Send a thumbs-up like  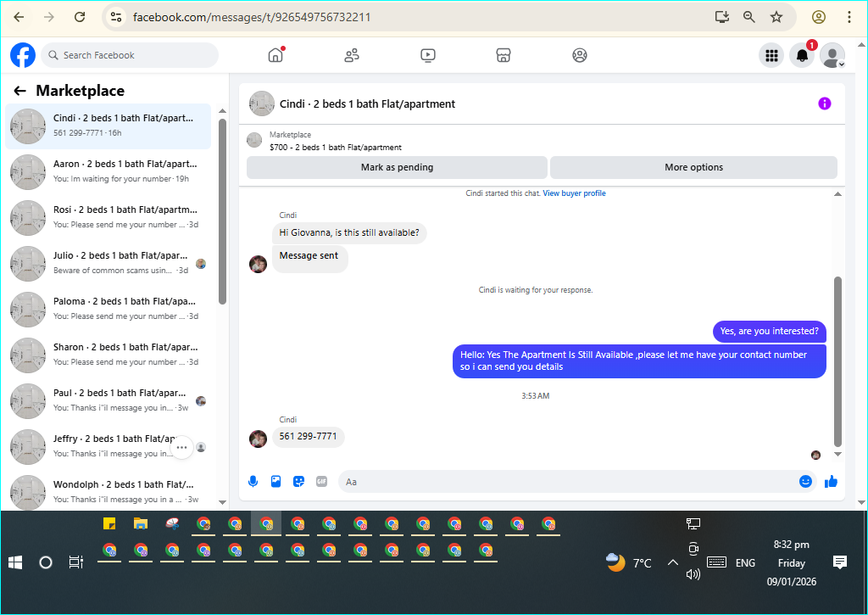click(831, 482)
